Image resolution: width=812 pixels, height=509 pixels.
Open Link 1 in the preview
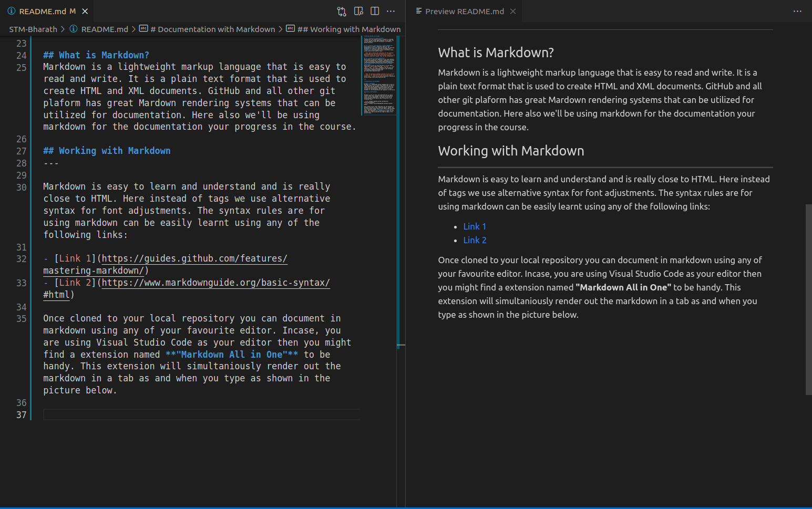(x=475, y=226)
